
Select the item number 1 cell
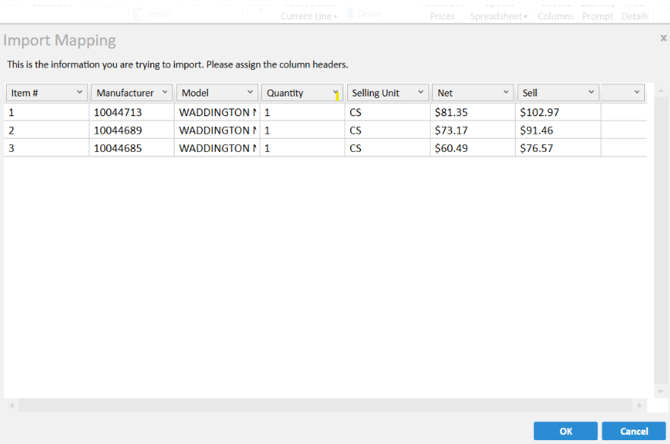coord(47,112)
